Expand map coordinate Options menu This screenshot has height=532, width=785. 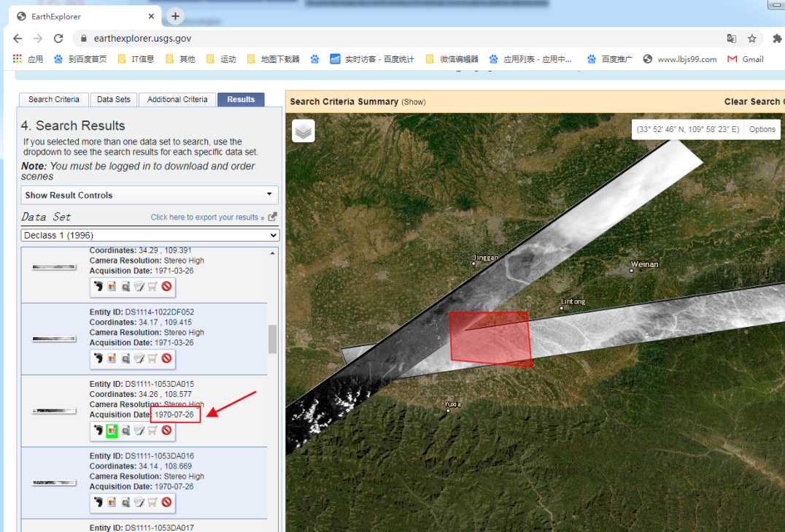(762, 129)
